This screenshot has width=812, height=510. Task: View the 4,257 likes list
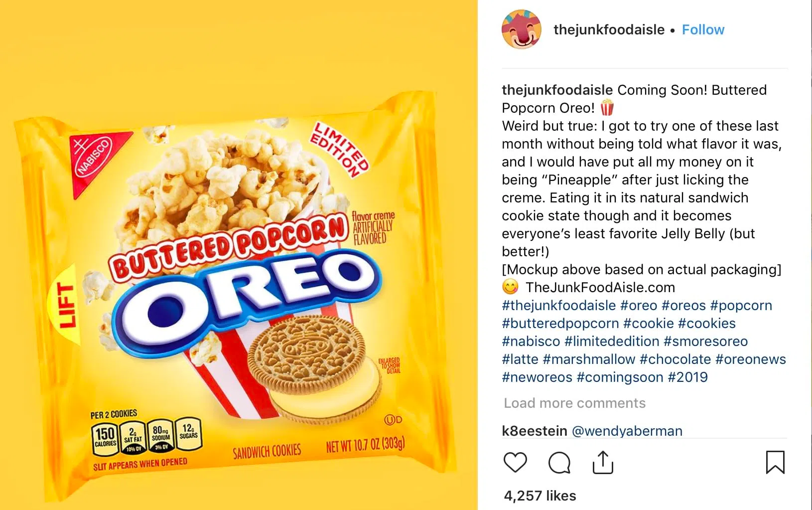[x=540, y=496]
